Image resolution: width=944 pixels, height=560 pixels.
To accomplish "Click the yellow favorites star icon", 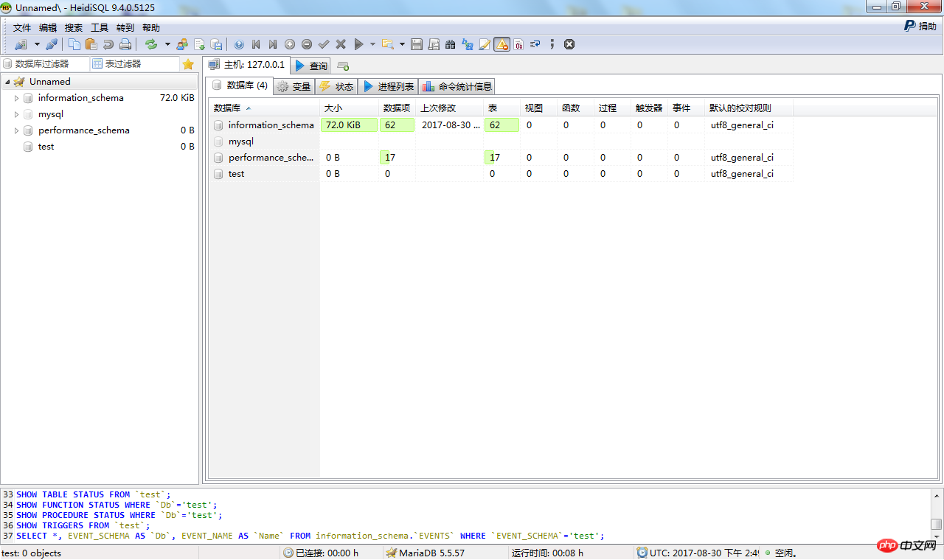I will coord(188,64).
